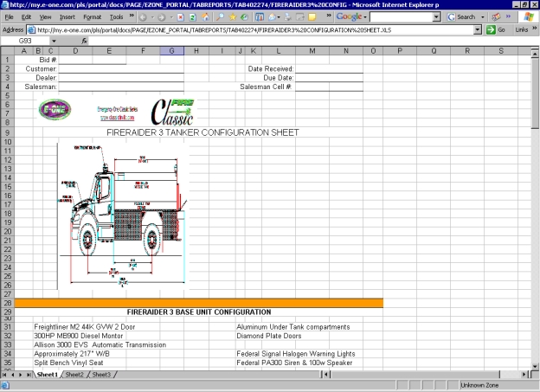Expand the Mail icon dropdown arrow
Screen dimensions: 540x392
(x=279, y=17)
